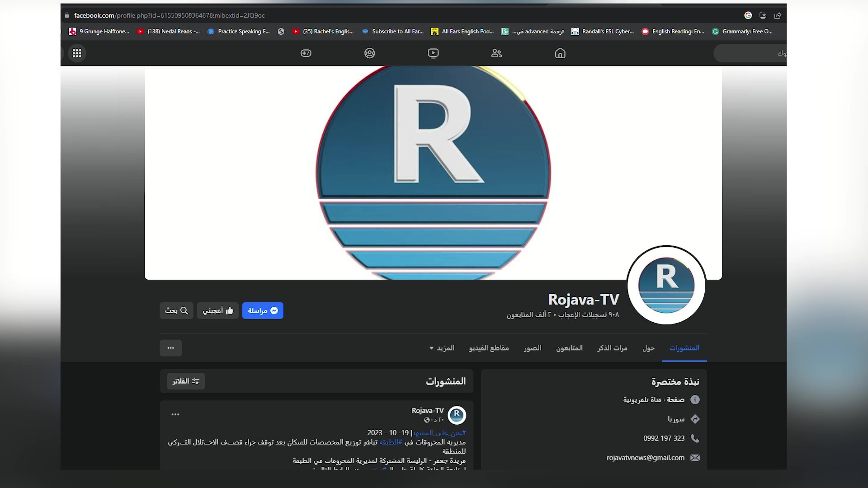Click the بحث search button on page

176,310
